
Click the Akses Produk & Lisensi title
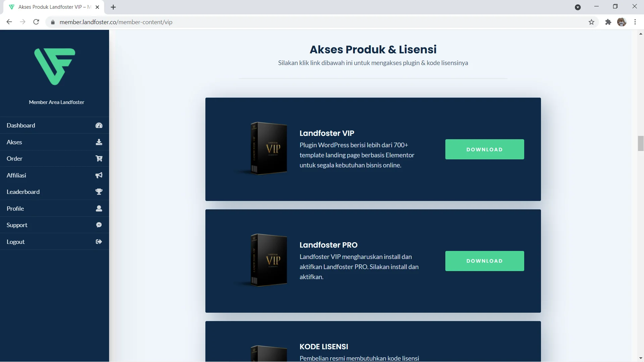coord(373,49)
